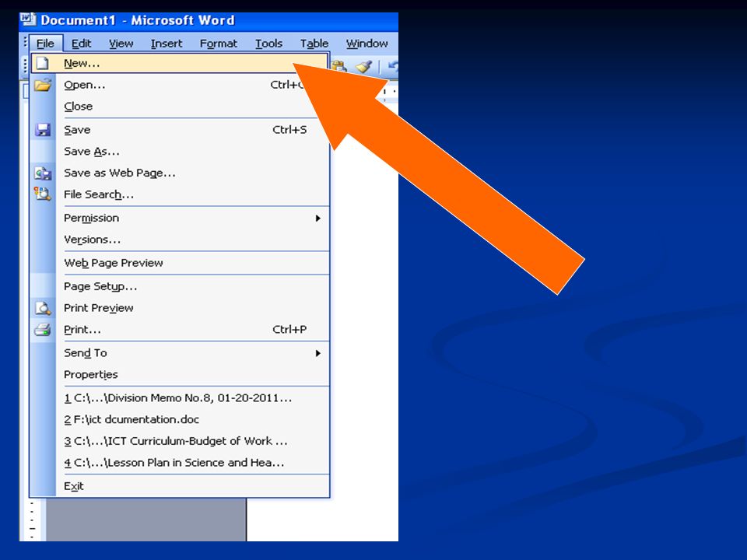The height and width of the screenshot is (560, 747).
Task: Open recent file Division Memo No.8
Action: click(180, 397)
